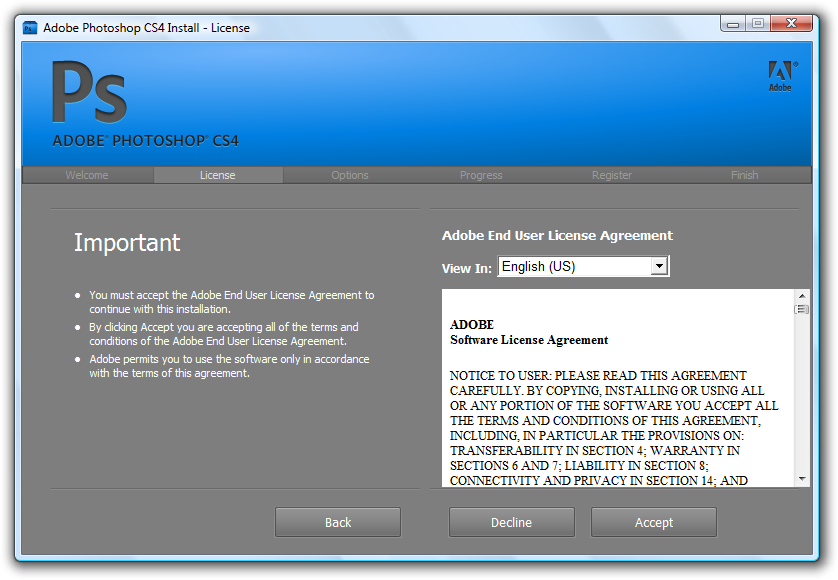Click the "Important" heading
The image size is (838, 580).
(127, 243)
